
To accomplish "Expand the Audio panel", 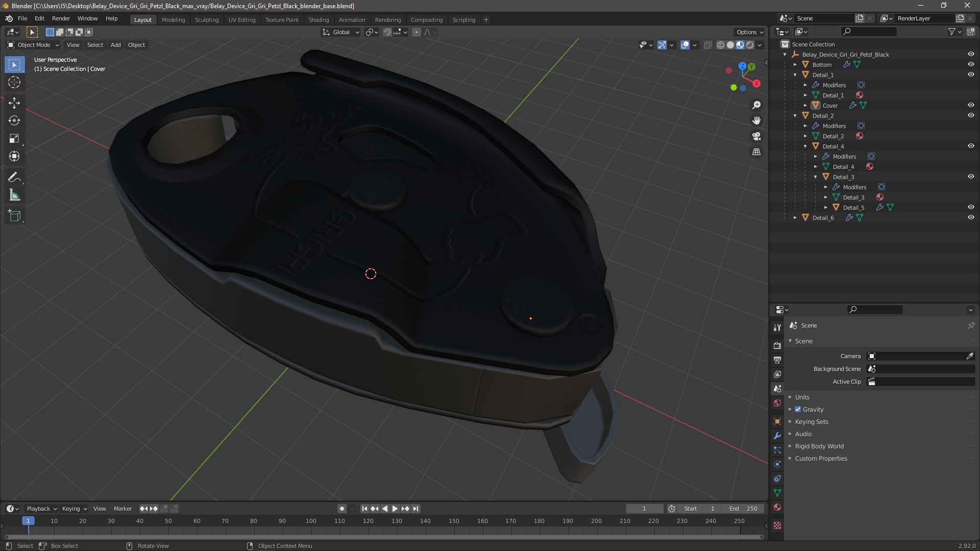I will click(803, 434).
